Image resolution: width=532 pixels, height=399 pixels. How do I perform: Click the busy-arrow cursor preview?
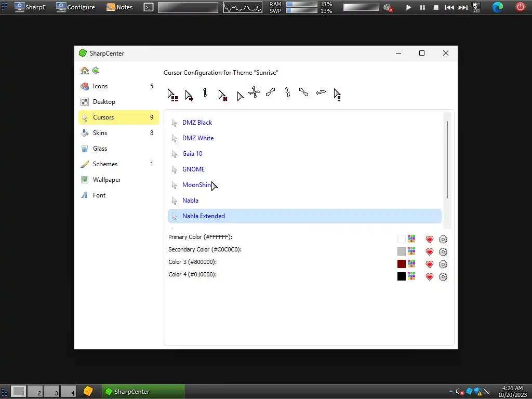point(172,95)
